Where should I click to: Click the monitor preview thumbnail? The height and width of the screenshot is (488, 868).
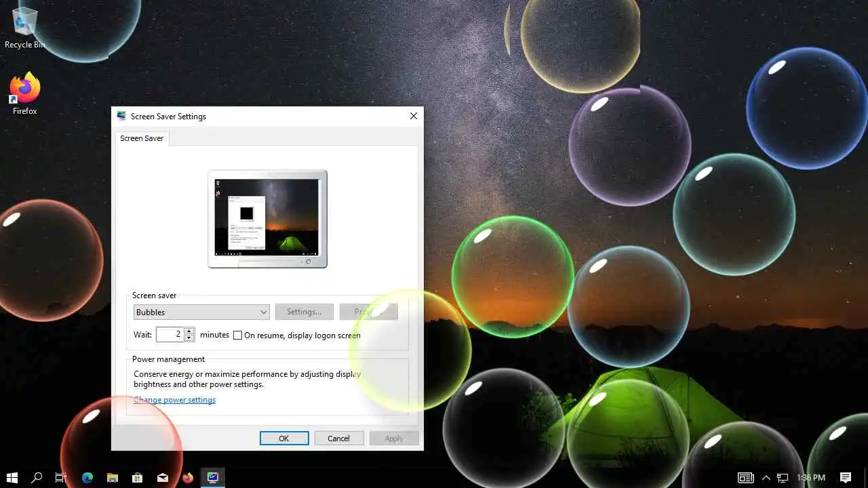point(267,218)
